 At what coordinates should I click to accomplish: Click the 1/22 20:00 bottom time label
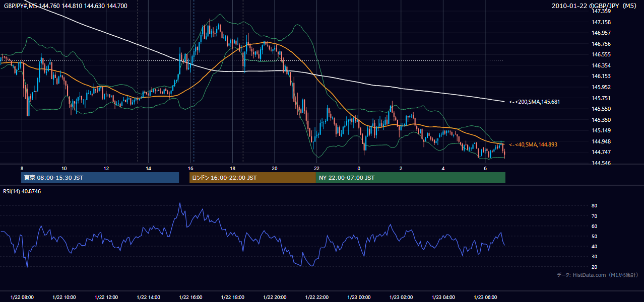[x=275, y=297]
